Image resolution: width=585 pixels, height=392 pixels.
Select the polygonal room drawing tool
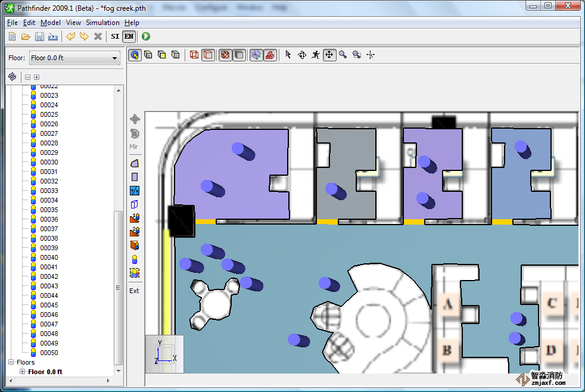coord(135,163)
